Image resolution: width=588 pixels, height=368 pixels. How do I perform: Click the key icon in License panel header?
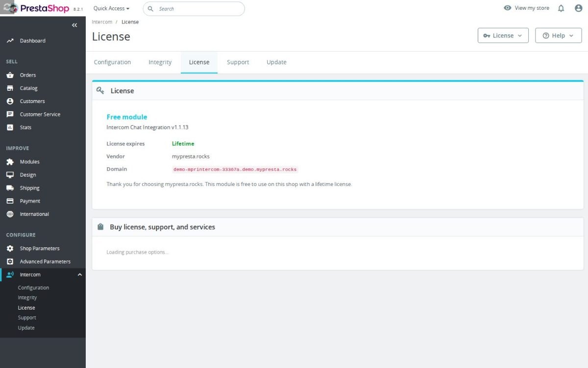[100, 90]
